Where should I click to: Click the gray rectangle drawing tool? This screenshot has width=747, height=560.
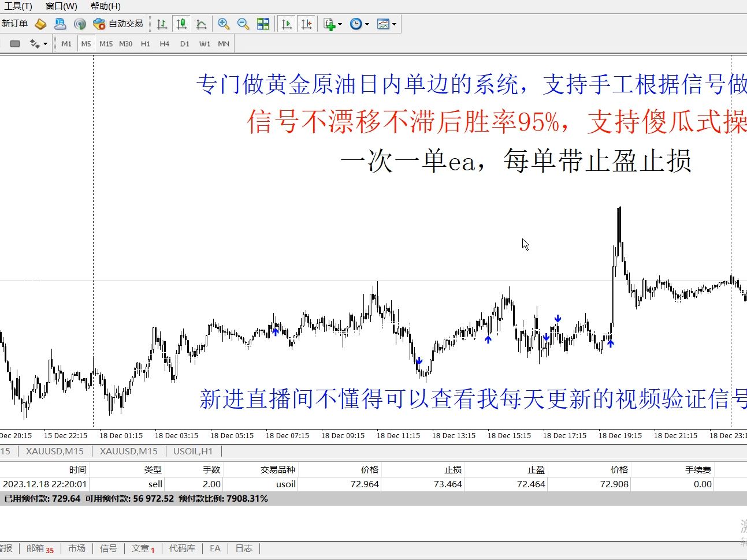[16, 44]
